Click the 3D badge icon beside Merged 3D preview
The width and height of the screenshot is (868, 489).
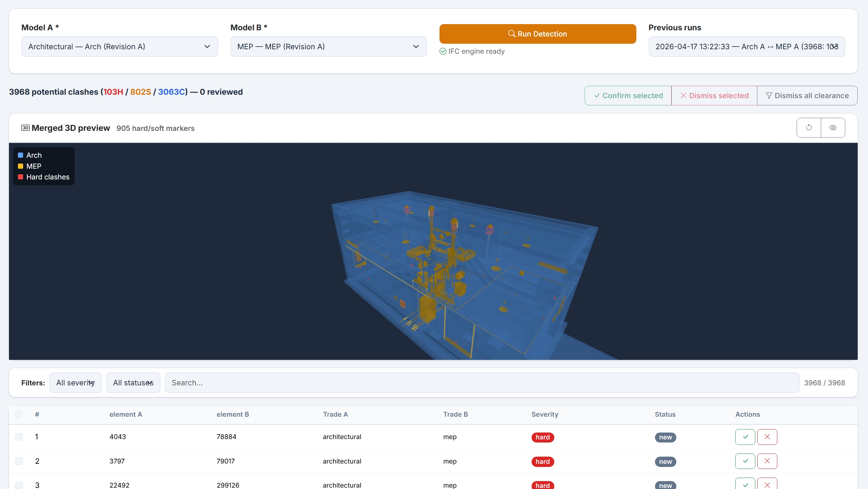pos(26,127)
